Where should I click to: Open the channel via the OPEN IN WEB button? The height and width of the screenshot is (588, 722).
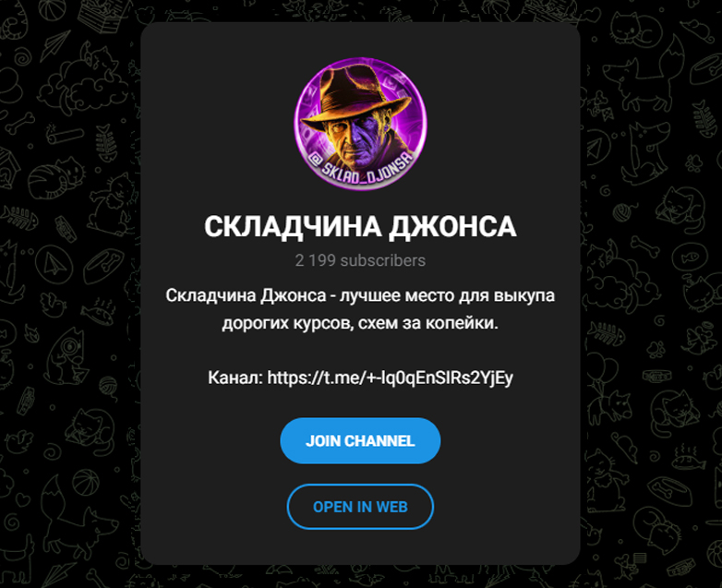[360, 507]
